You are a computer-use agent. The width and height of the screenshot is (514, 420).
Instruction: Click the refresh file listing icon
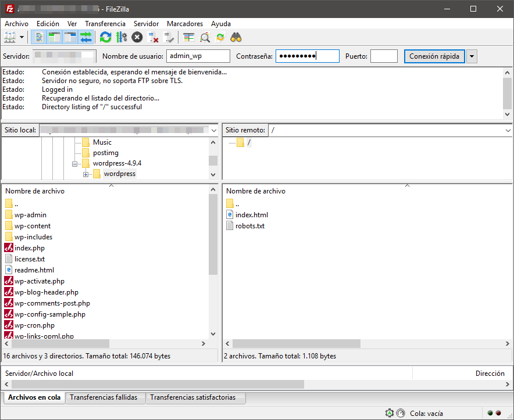pyautogui.click(x=105, y=37)
